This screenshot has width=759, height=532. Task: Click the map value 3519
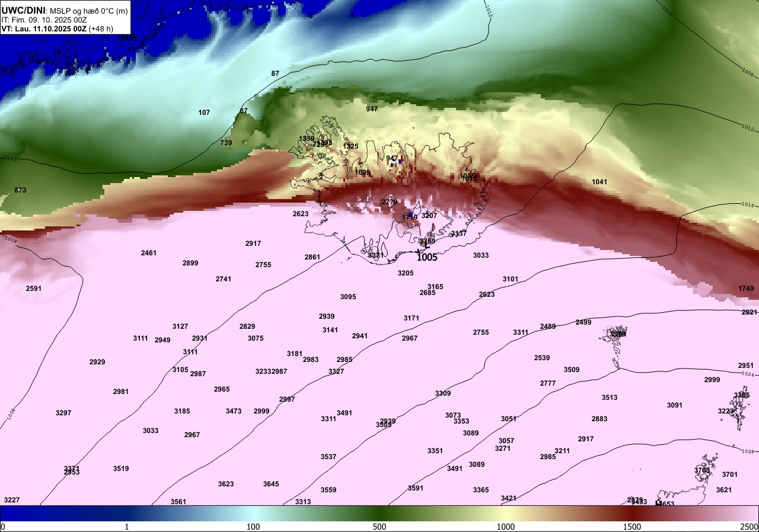coord(121,469)
